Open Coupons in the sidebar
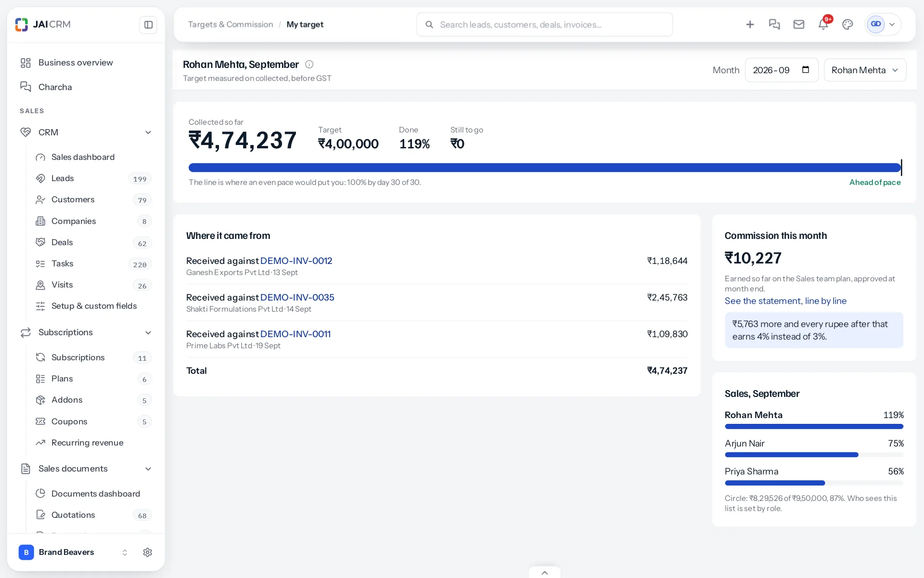This screenshot has width=924, height=578. [93, 421]
